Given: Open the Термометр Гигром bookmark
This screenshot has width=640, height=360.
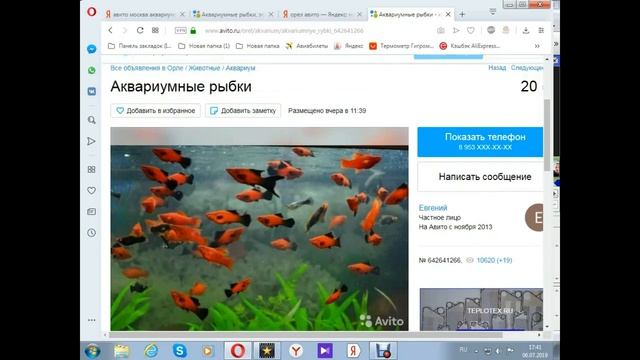Looking at the screenshot, I should tap(402, 46).
